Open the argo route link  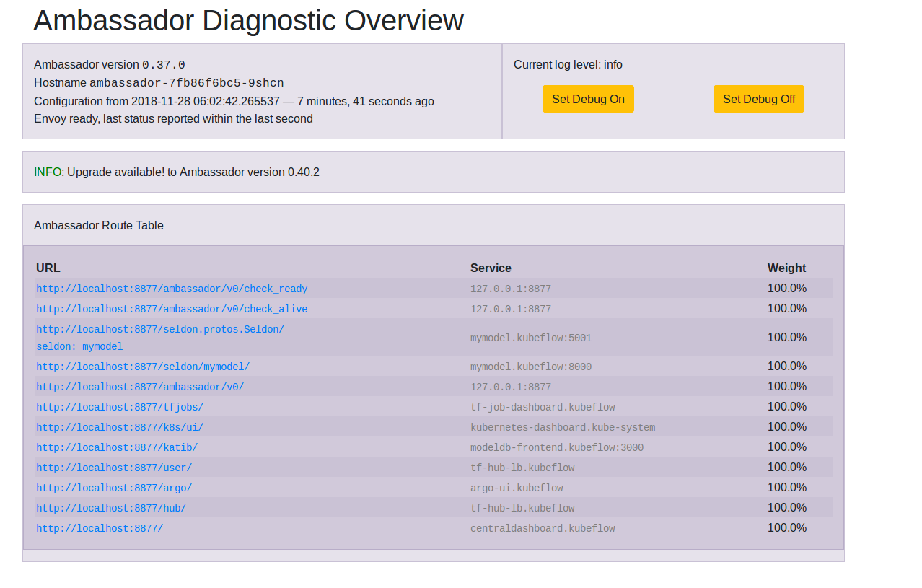(113, 488)
